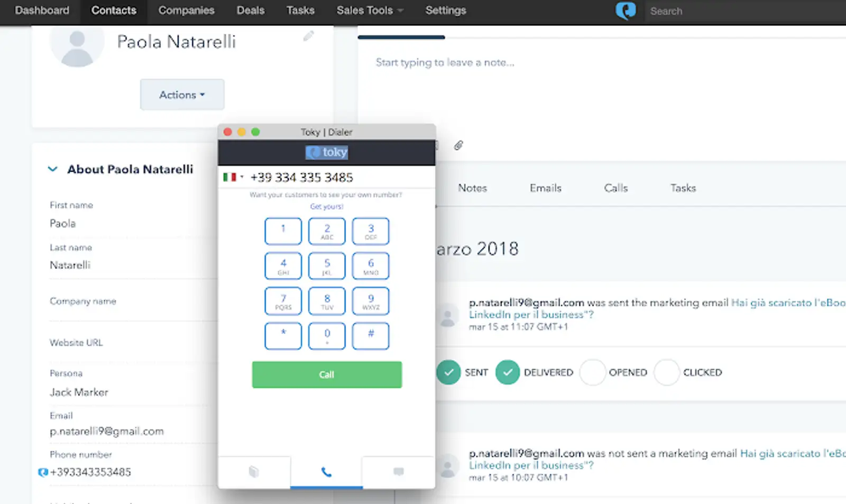The height and width of the screenshot is (504, 846).
Task: Click the First name value Paola
Action: click(62, 223)
